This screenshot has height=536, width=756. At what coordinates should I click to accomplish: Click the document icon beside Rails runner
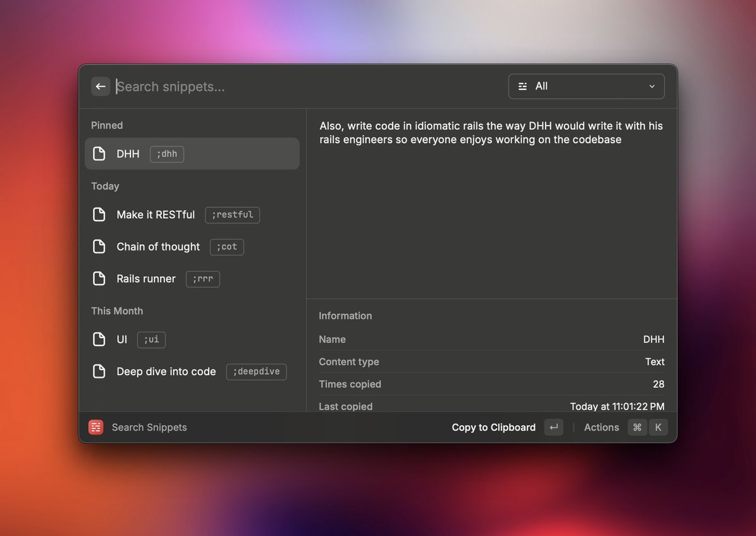[99, 279]
